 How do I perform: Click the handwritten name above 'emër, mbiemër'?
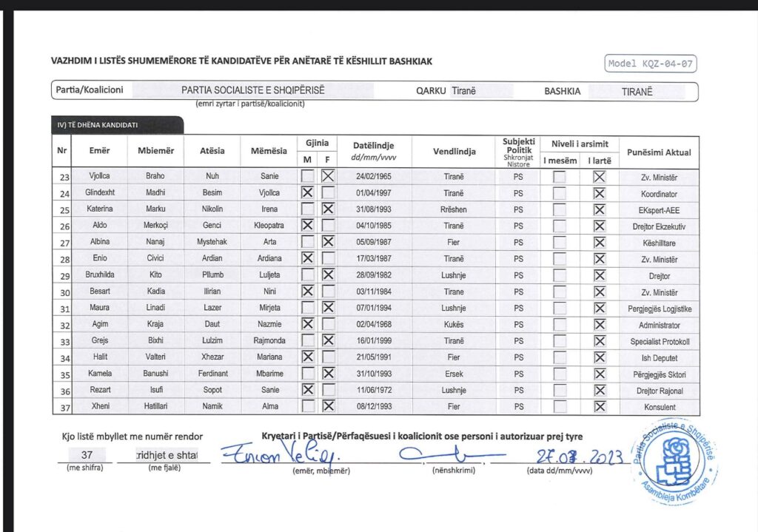point(281,454)
